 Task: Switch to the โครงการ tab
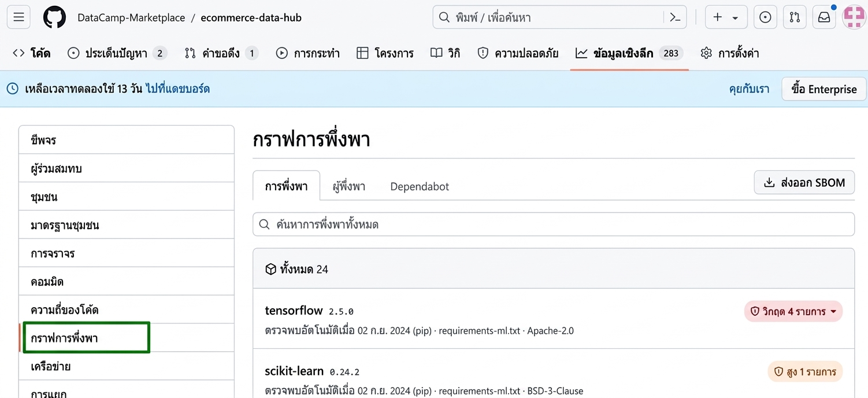tap(385, 53)
